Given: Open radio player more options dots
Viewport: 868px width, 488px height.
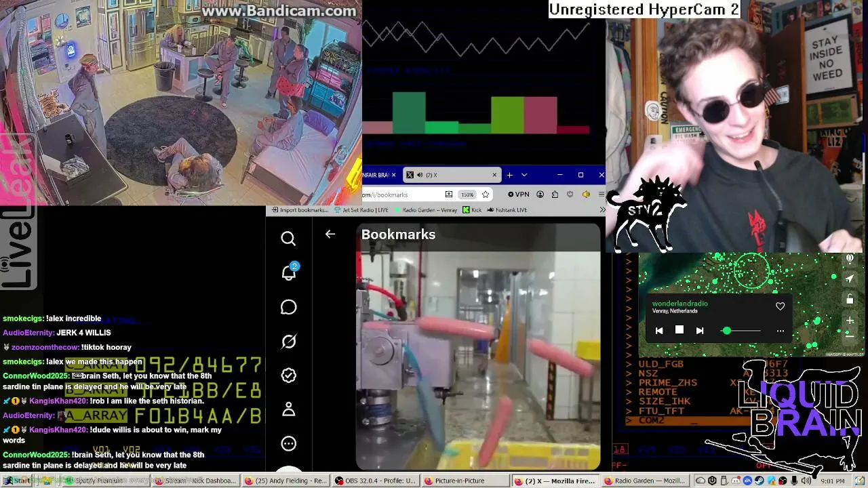Looking at the screenshot, I should click(780, 331).
